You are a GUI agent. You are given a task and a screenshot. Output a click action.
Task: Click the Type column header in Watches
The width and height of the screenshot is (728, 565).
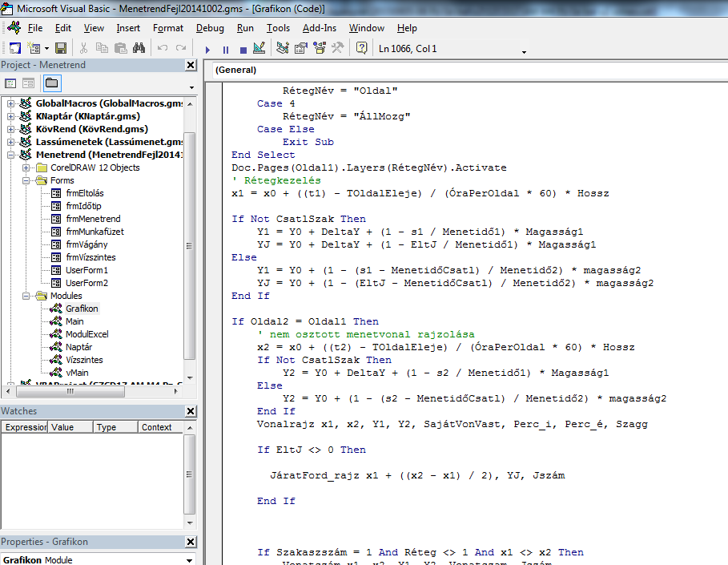(115, 427)
